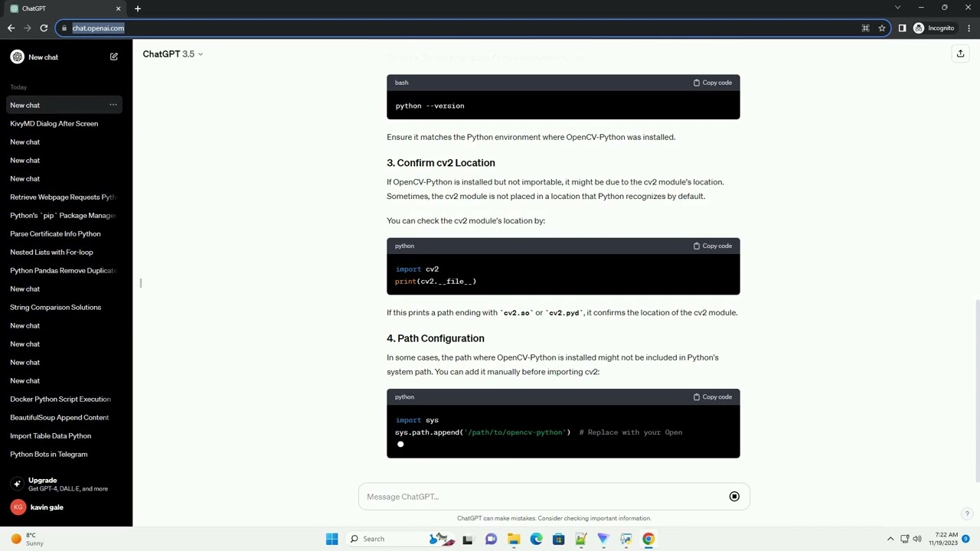The height and width of the screenshot is (551, 980).
Task: Open weather widget showing 8°C Sunny
Action: coord(26,539)
